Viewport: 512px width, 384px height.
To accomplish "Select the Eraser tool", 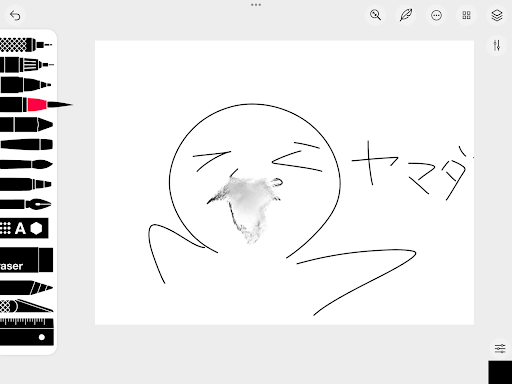I will pyautogui.click(x=26, y=260).
